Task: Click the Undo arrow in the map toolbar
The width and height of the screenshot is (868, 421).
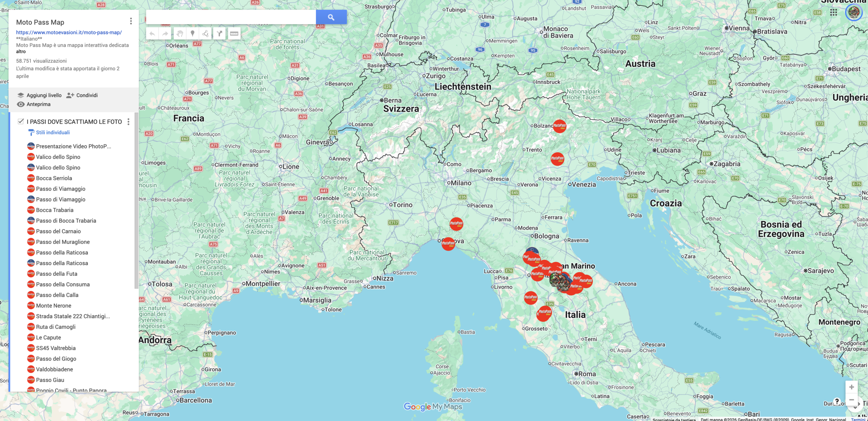Action: 152,34
